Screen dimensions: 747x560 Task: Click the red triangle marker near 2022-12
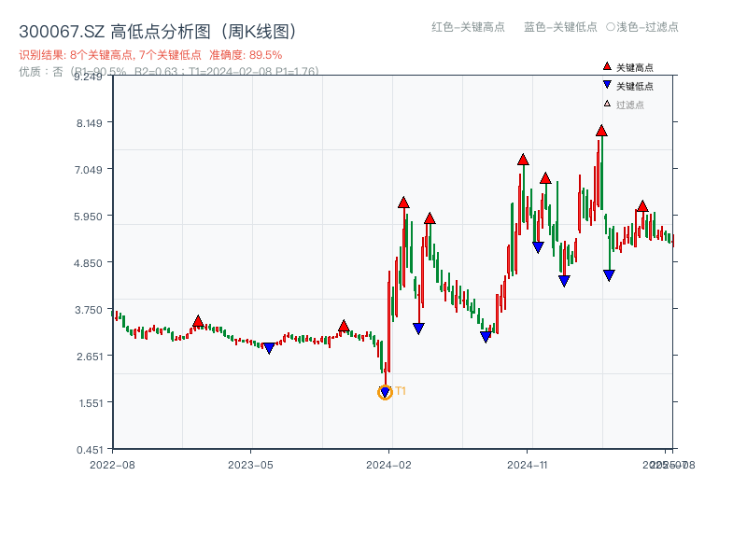pyautogui.click(x=199, y=320)
